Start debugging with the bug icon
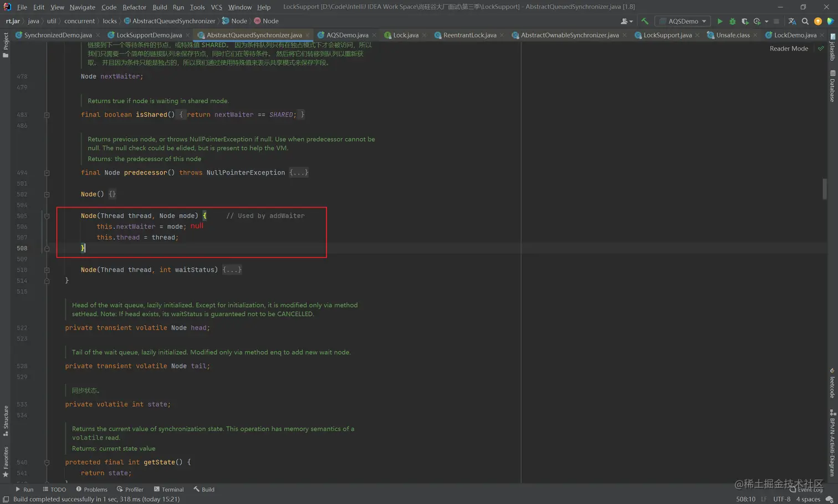The width and height of the screenshot is (838, 504). coord(732,21)
